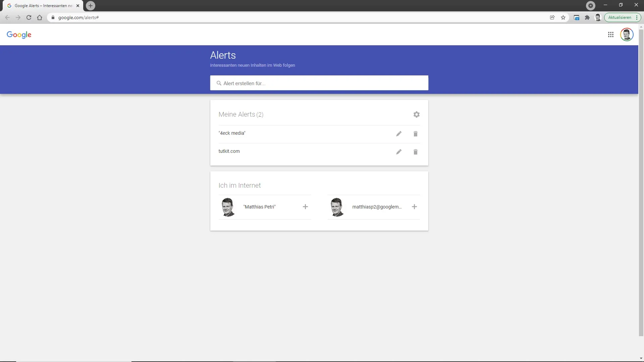The width and height of the screenshot is (644, 362).
Task: Click the Alerts page title
Action: click(x=223, y=55)
